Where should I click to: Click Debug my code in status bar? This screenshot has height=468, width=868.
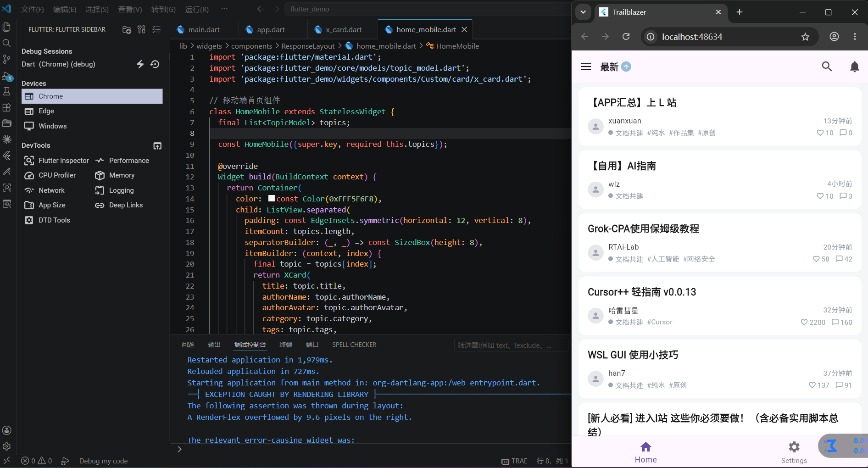pos(103,461)
